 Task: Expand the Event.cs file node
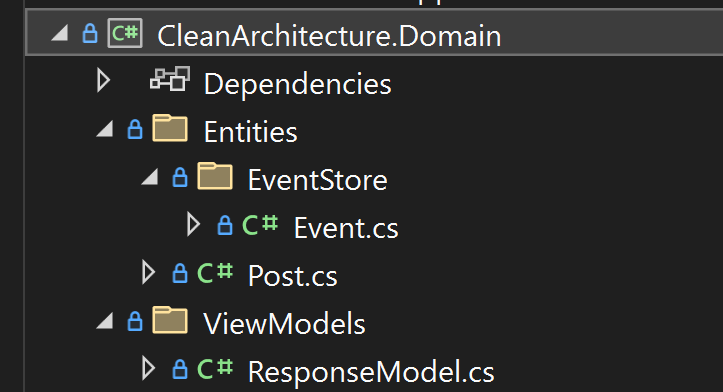(194, 225)
